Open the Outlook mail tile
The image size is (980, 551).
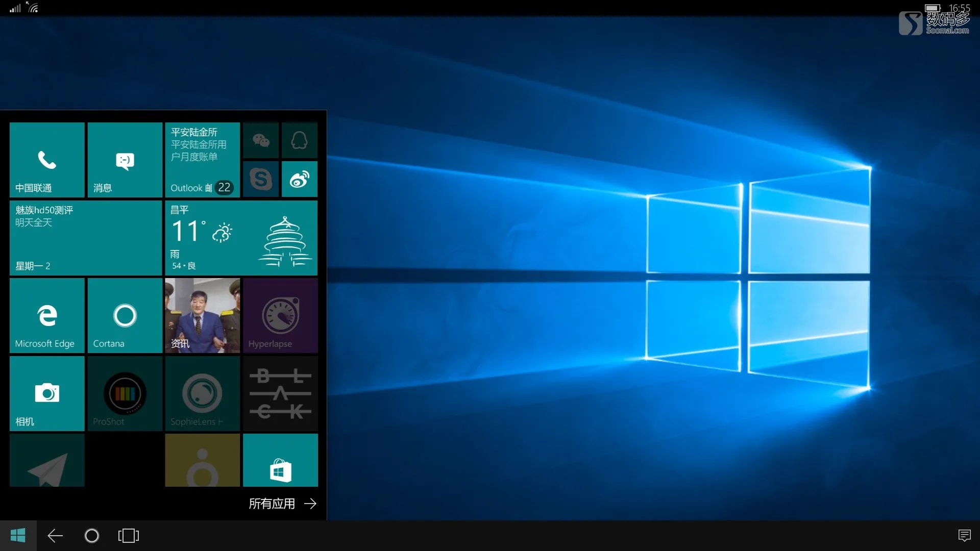coord(203,160)
